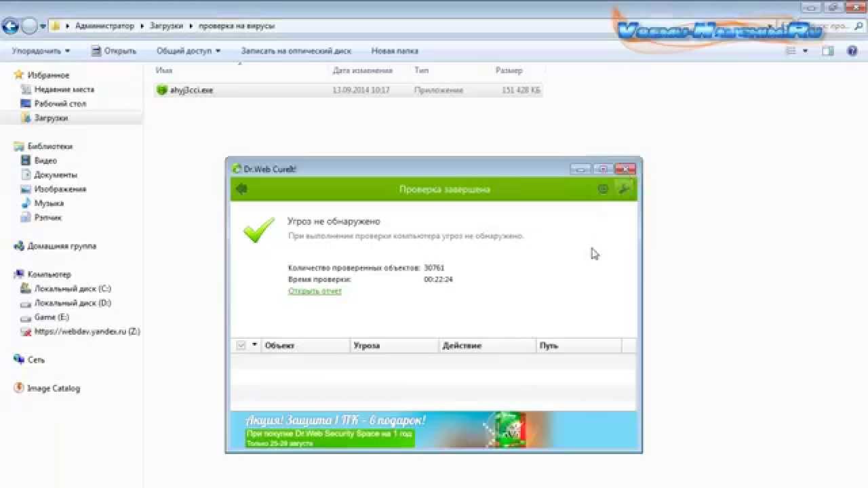Image resolution: width=868 pixels, height=488 pixels.
Task: Click Открыть in Explorer toolbar
Action: point(114,51)
